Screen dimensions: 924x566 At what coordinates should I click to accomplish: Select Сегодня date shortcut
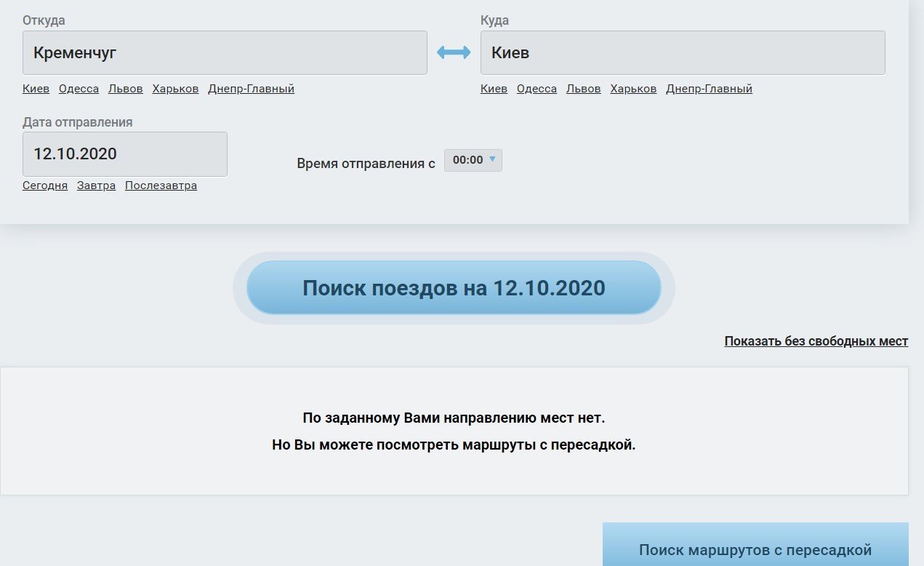pyautogui.click(x=45, y=186)
